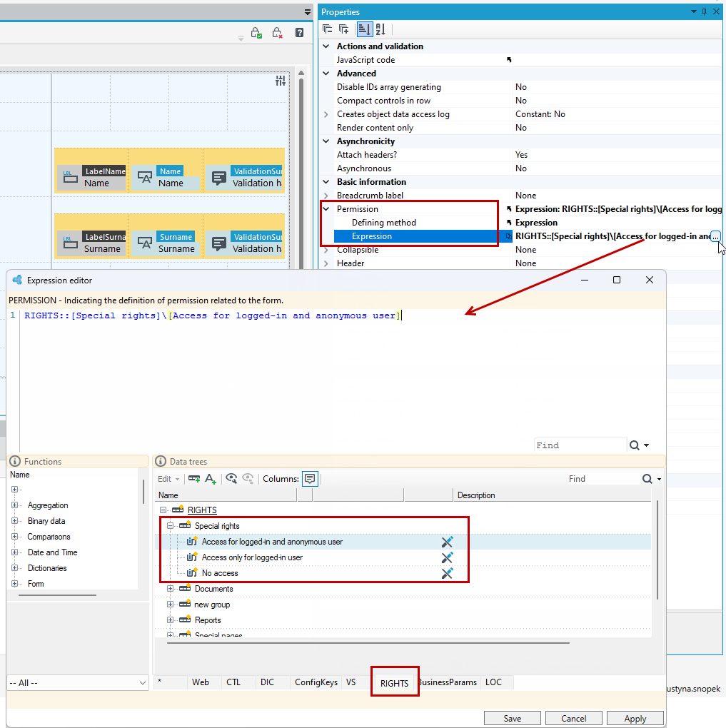Screen dimensions: 726x728
Task: Click the help question-mark icon in designer toolbar
Action: click(299, 33)
